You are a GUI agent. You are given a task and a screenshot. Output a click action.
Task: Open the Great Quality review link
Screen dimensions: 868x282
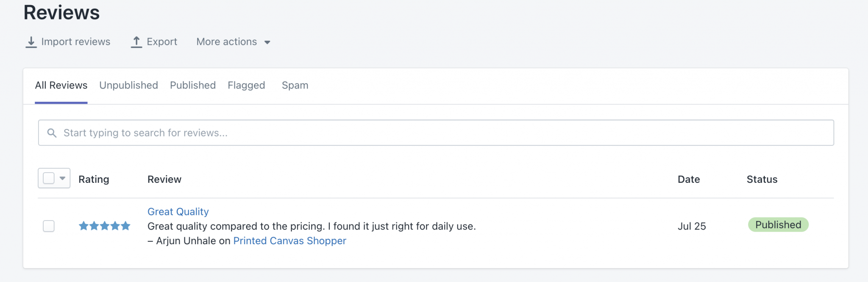(178, 212)
